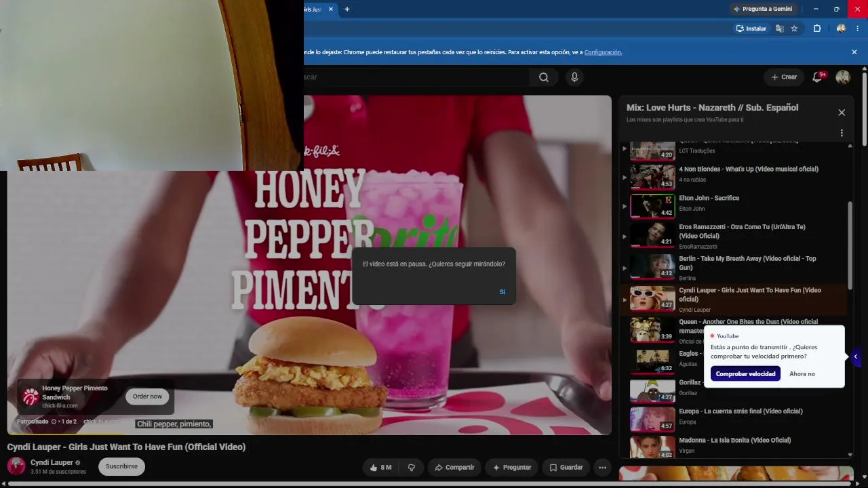The width and height of the screenshot is (868, 488).
Task: Click the Mix: Love Hurts playlist title
Action: 712,108
